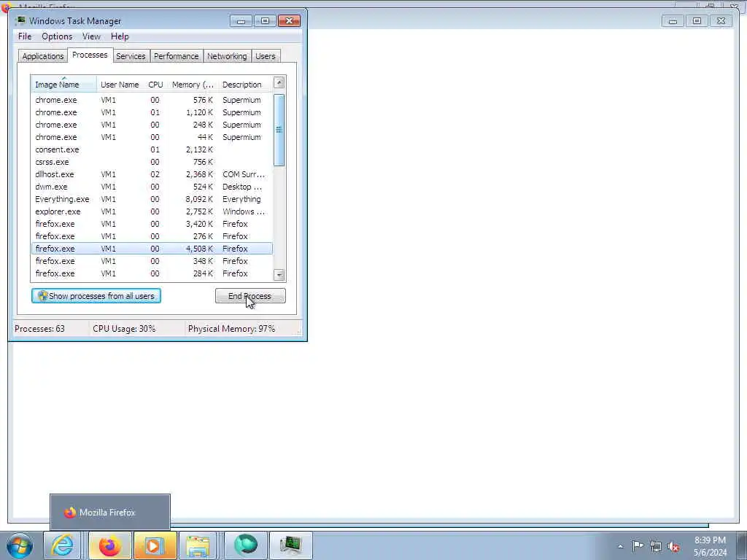Viewport: 747px width, 560px height.
Task: Click the process list scroll-up arrow
Action: click(279, 82)
